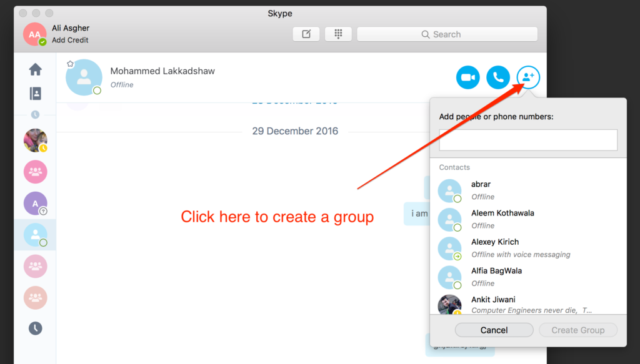The image size is (640, 364).
Task: Click Mohammed Lakkadshaw's large profile avatar
Action: tap(84, 77)
